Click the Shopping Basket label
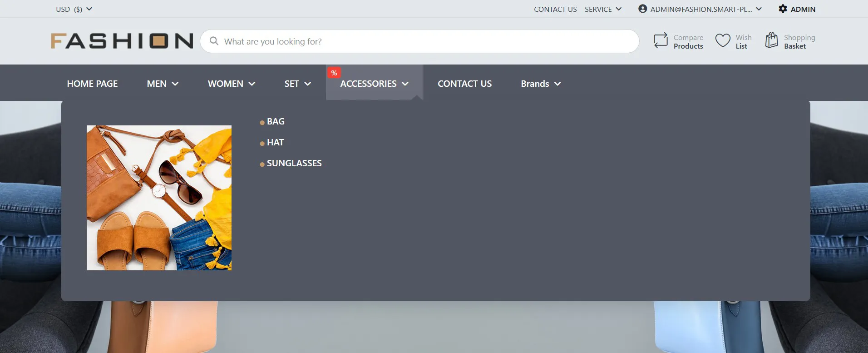Screen dimensions: 868x353 (799, 42)
